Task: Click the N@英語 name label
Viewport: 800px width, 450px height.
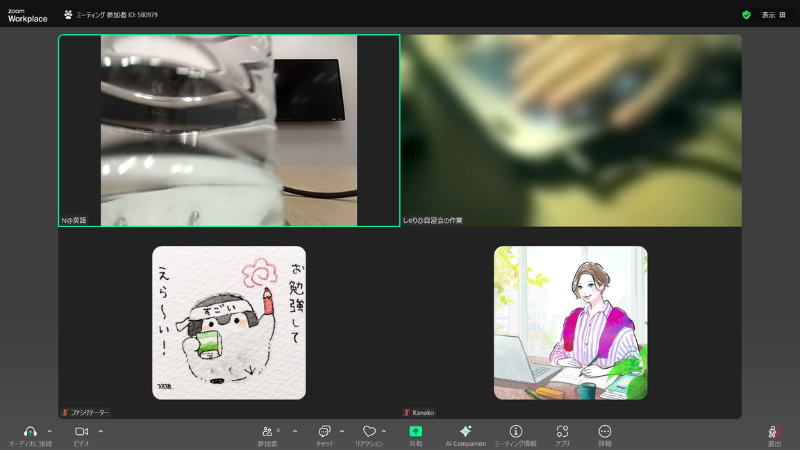Action: pyautogui.click(x=74, y=220)
